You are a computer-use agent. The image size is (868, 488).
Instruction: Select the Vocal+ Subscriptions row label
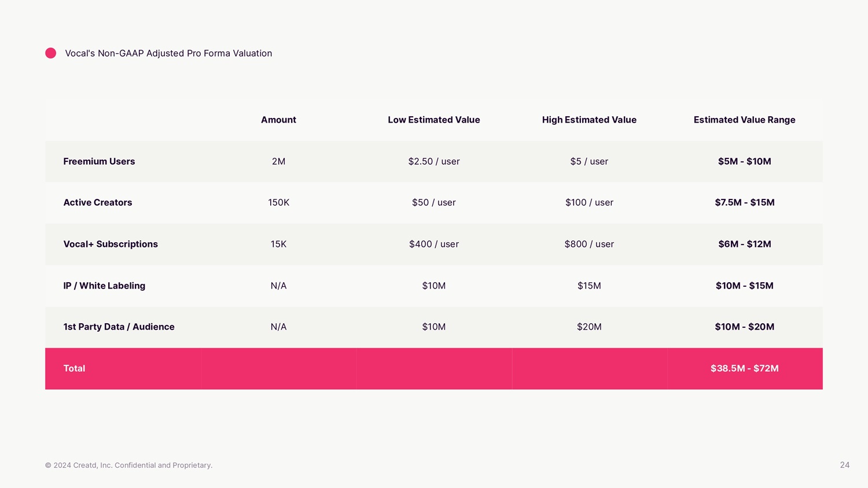[x=111, y=244]
